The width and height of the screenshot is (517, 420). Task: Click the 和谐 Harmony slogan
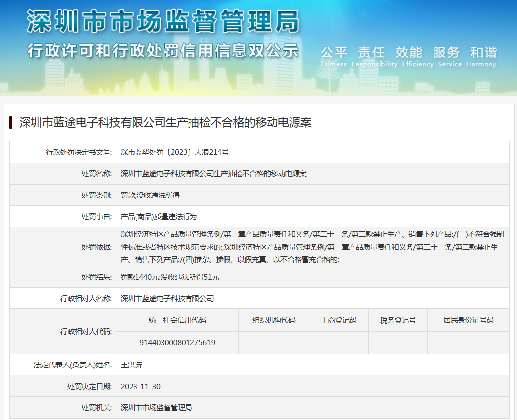tap(481, 56)
